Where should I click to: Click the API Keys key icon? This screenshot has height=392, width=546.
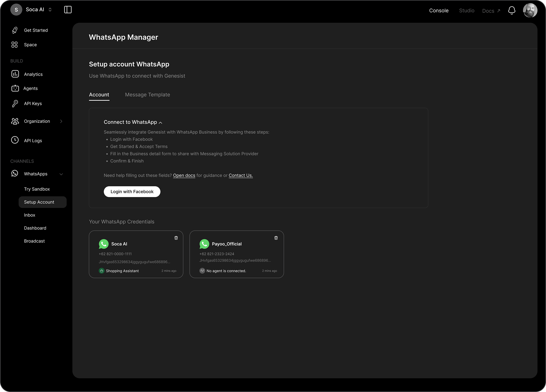point(15,103)
